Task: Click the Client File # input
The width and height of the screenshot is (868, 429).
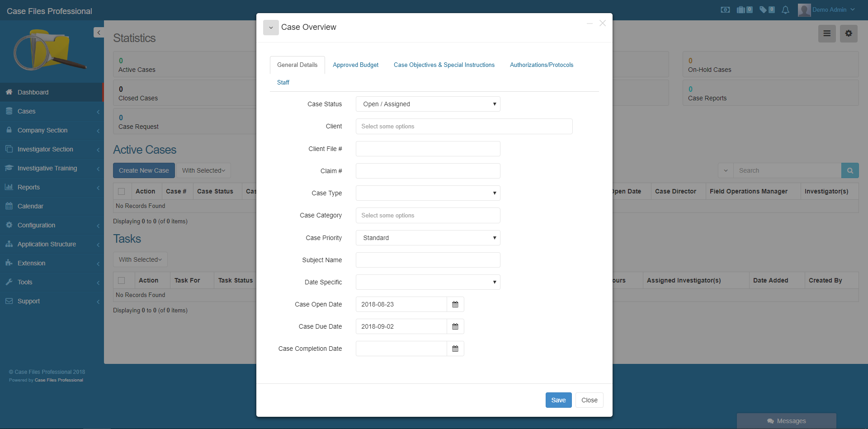Action: click(428, 149)
